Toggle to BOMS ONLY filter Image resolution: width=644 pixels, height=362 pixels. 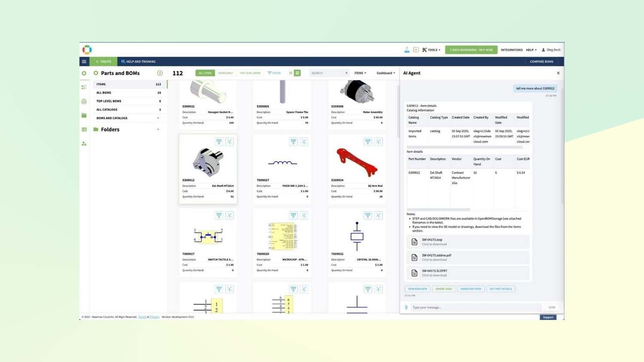(226, 73)
